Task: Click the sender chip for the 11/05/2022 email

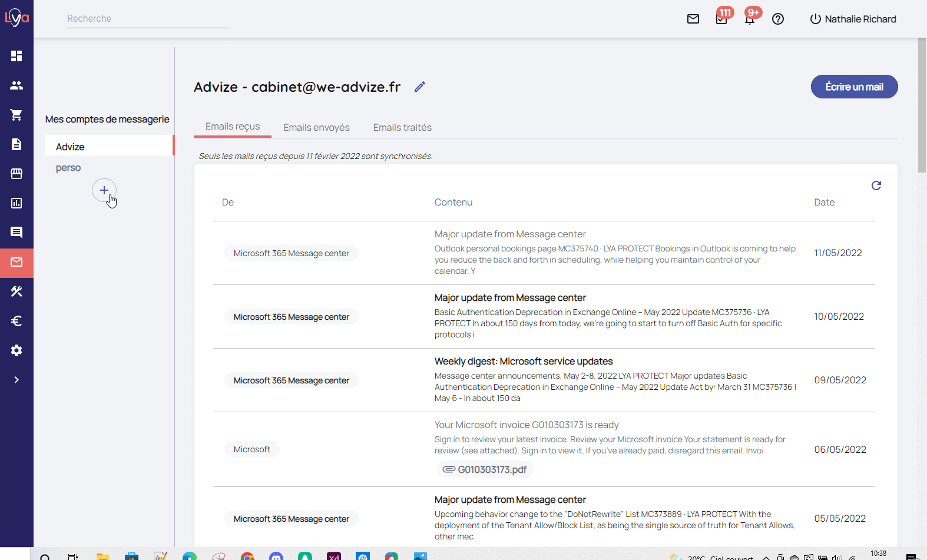Action: coord(292,253)
